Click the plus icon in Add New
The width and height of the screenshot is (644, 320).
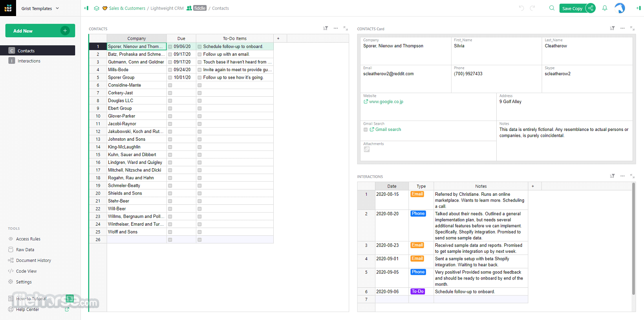coord(65,31)
